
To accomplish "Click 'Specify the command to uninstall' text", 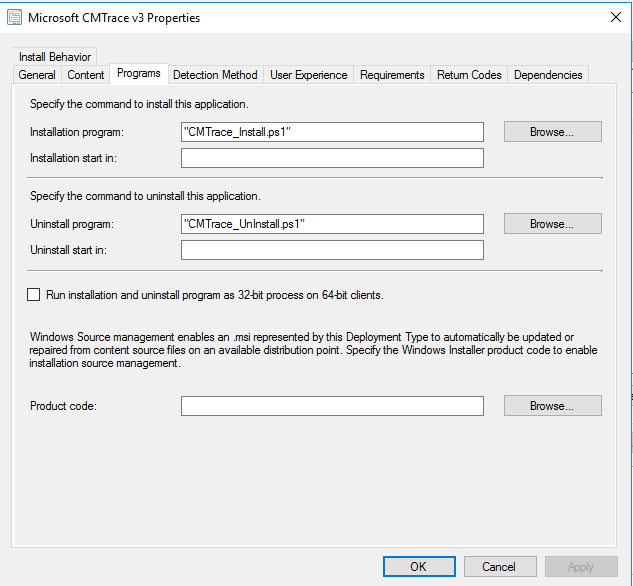I will pos(145,196).
